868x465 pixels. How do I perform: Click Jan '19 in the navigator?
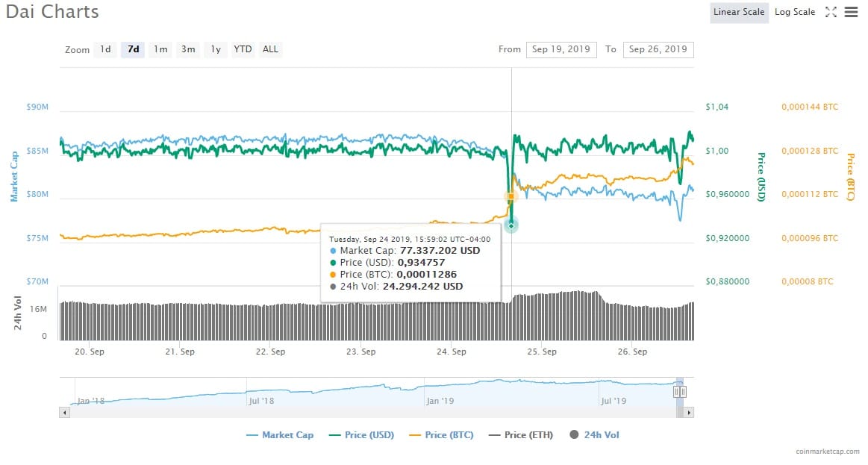click(440, 401)
